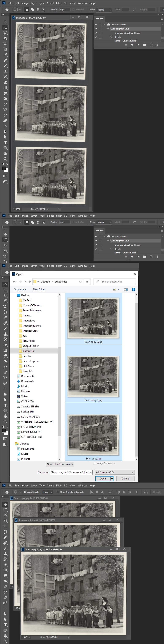
Task: Click the Cancel button in Open dialog
Action: coord(125,478)
